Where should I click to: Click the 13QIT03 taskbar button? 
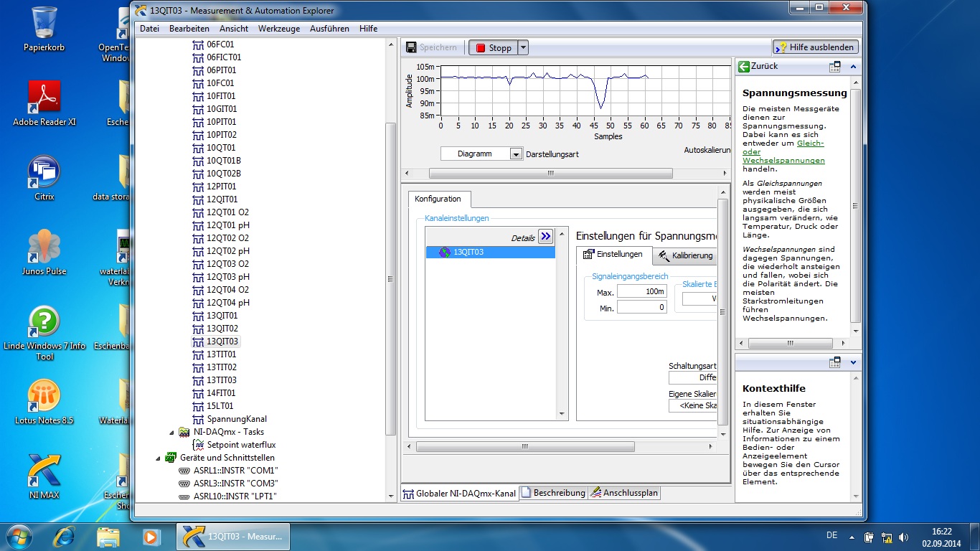233,536
